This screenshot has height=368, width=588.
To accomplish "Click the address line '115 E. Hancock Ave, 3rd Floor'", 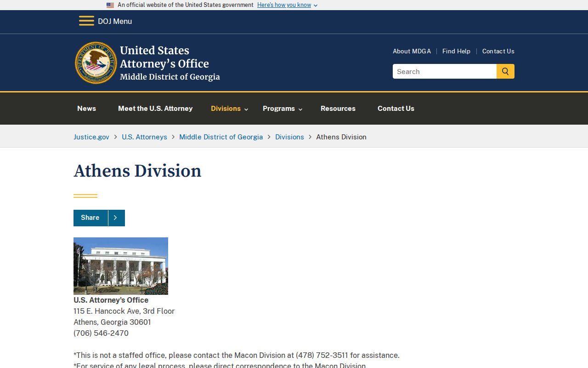I will 124,311.
